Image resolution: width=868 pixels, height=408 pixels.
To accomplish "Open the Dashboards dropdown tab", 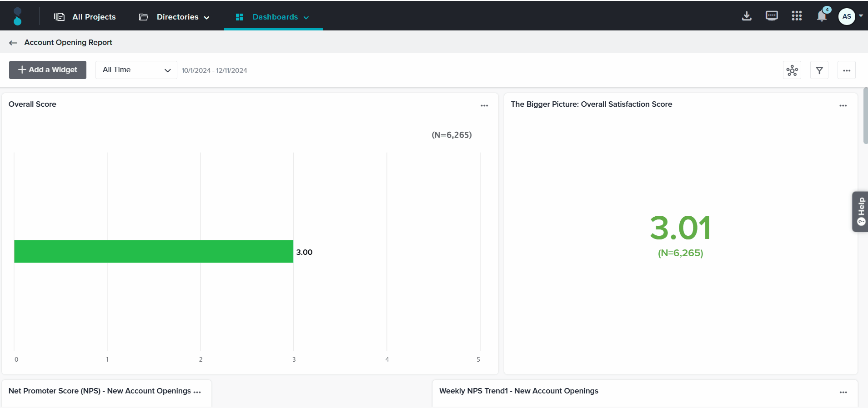I will 273,17.
